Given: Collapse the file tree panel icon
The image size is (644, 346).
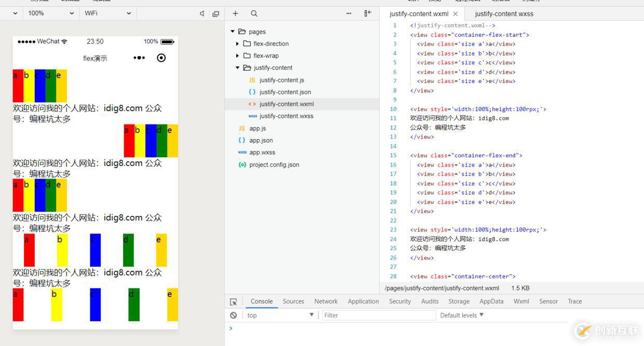Looking at the screenshot, I should point(368,13).
